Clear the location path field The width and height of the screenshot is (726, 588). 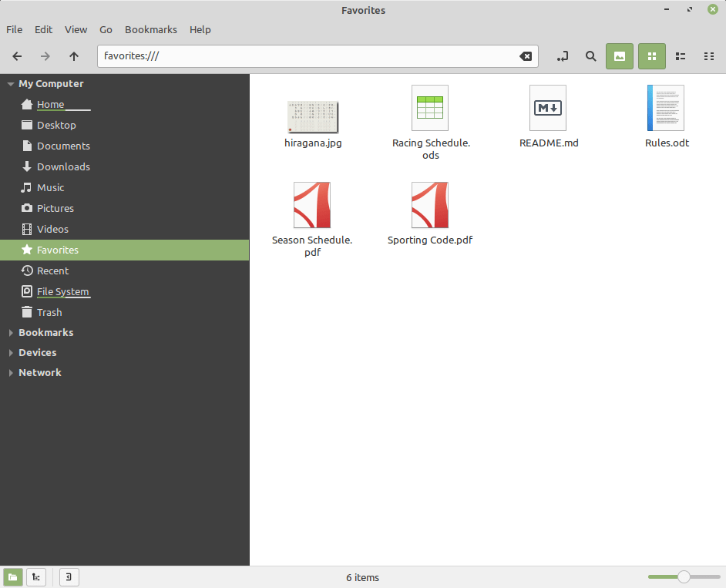525,56
